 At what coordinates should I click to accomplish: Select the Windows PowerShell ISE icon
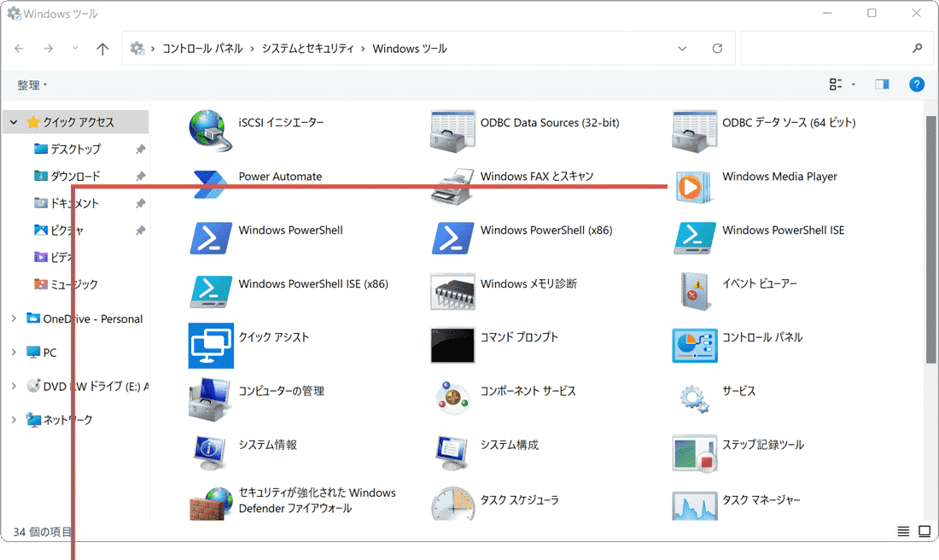coord(694,238)
